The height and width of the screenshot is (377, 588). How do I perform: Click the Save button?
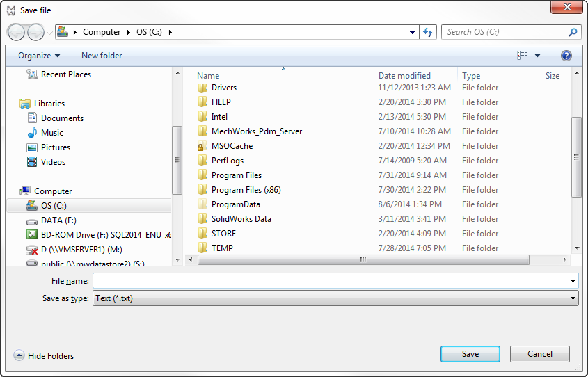click(x=470, y=354)
